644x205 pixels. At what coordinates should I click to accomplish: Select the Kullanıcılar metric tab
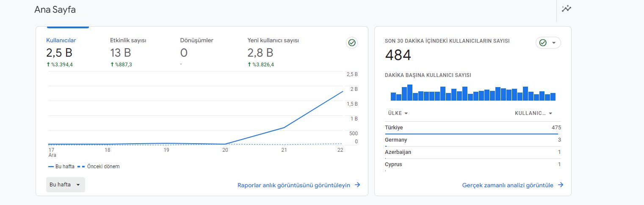coord(61,41)
